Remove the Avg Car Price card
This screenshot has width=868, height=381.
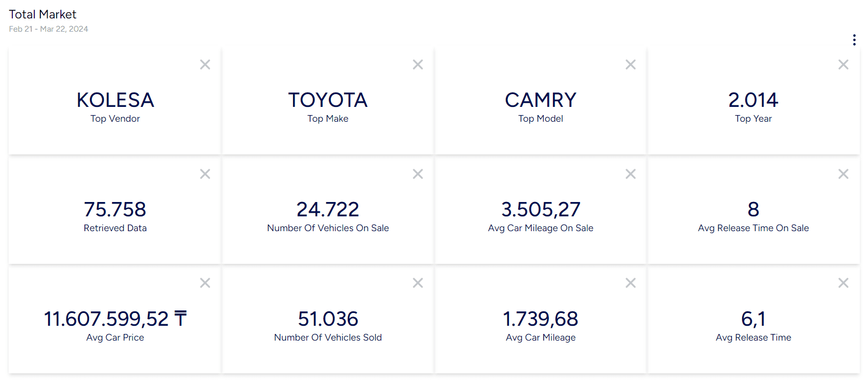(x=205, y=283)
